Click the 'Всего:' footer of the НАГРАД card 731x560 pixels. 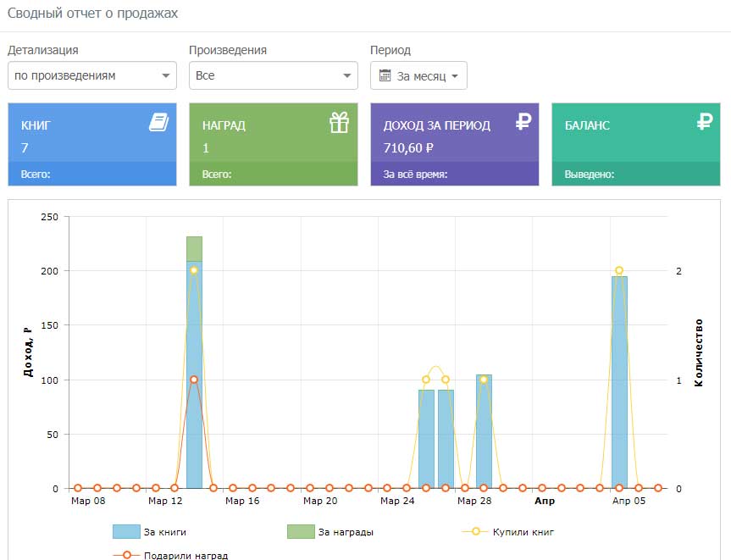(x=274, y=175)
